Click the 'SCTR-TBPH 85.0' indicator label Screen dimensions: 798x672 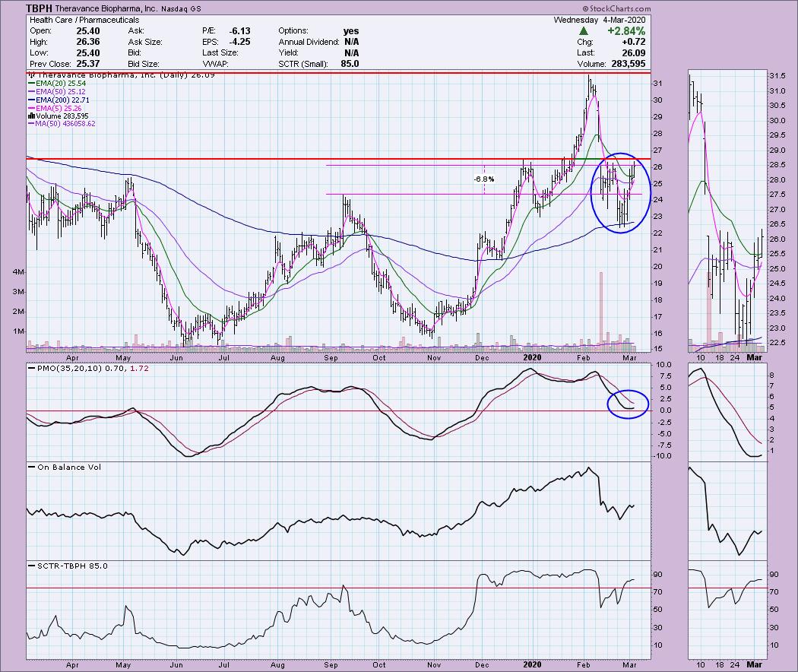tap(72, 566)
